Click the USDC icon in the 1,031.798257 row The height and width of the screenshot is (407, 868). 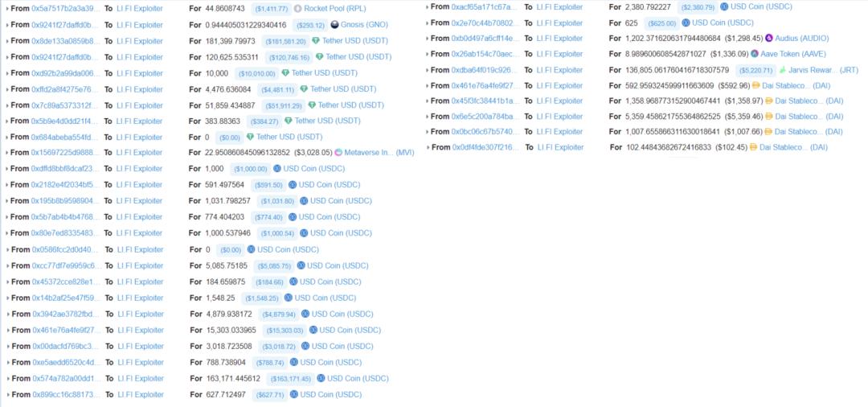pos(304,201)
